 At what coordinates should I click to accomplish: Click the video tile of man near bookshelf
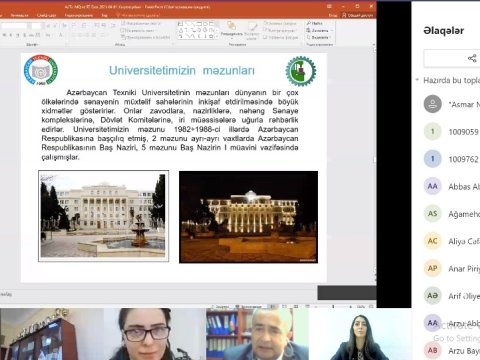point(257,334)
